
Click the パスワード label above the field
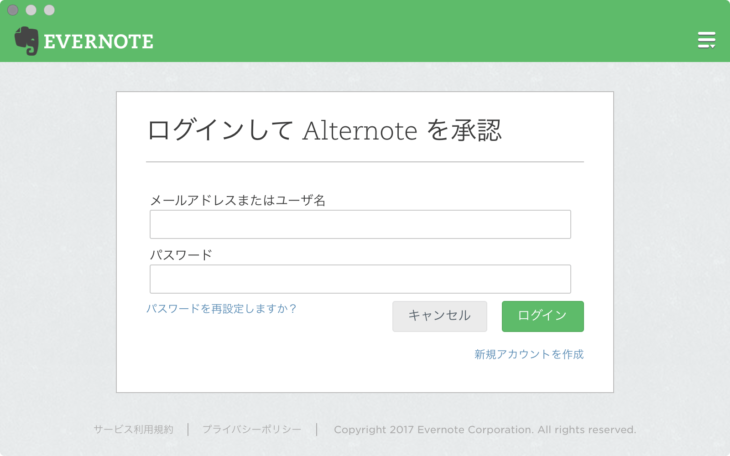(x=181, y=255)
